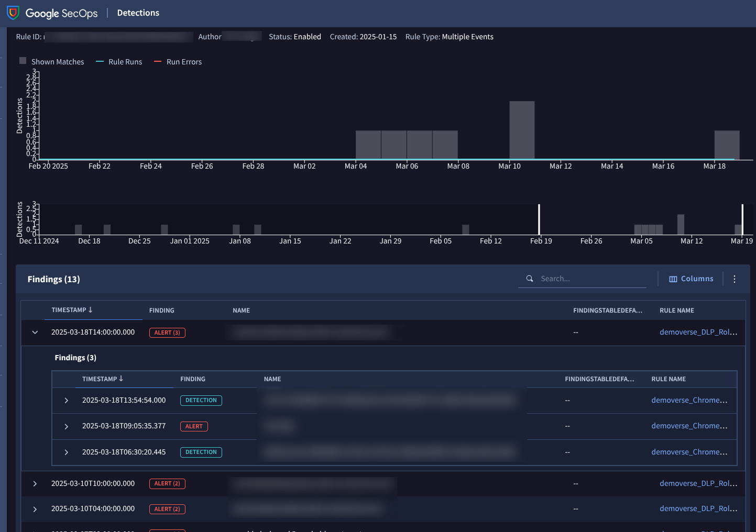Collapse the 2025-03-18T14:00:00.000 finding row
Viewport: 756px width, 532px height.
[35, 332]
